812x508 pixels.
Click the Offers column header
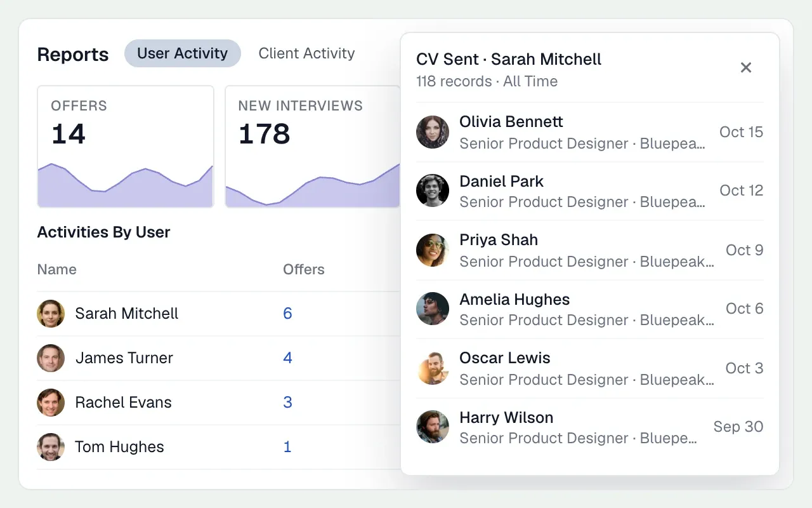click(x=304, y=269)
